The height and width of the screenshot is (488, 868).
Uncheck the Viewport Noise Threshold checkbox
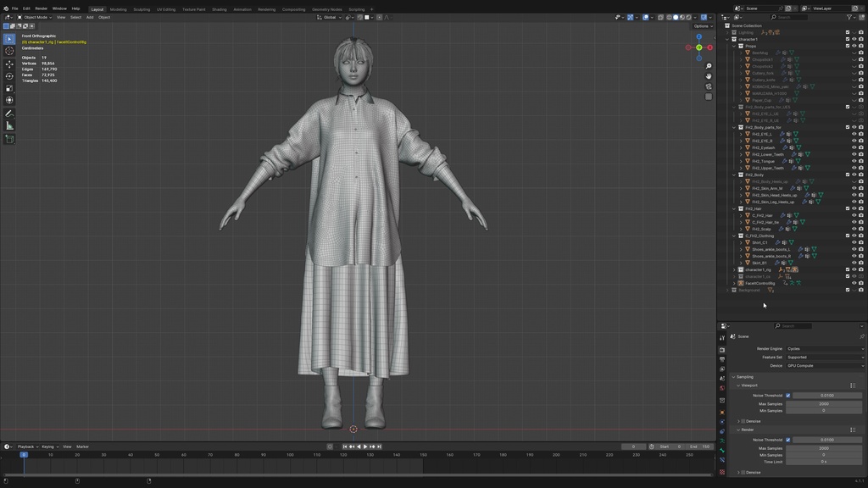point(788,395)
